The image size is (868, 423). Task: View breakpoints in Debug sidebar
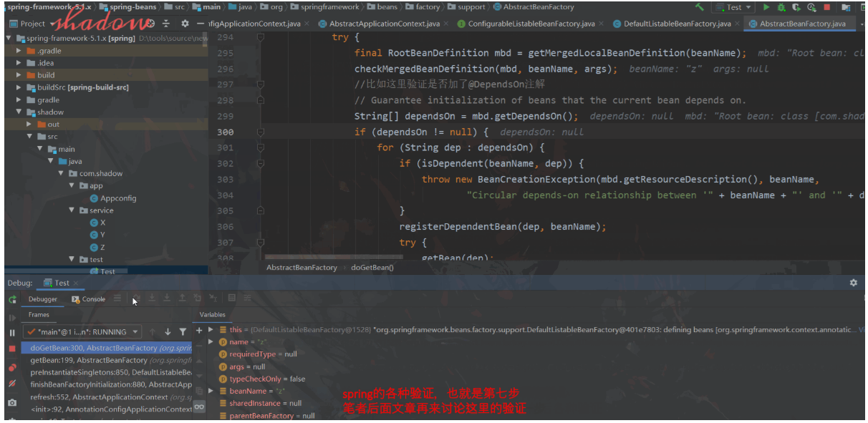click(x=12, y=368)
